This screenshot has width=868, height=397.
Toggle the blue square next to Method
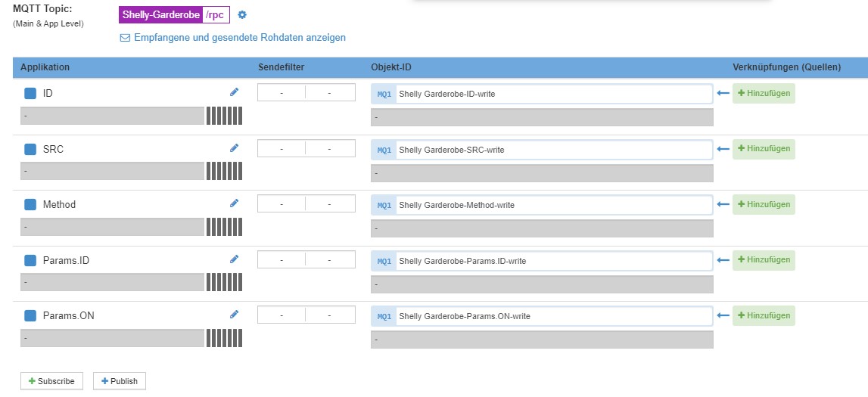30,205
